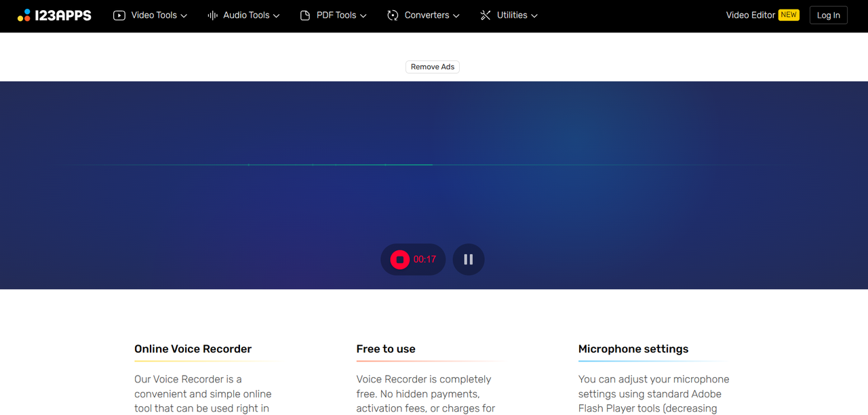
Task: Stop the recording with the red button
Action: point(400,259)
